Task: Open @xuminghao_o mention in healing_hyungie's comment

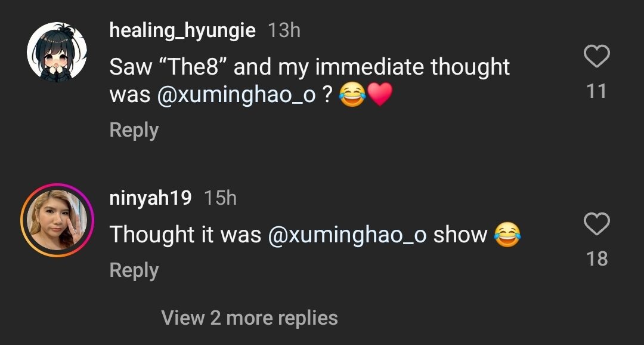Action: click(x=236, y=96)
